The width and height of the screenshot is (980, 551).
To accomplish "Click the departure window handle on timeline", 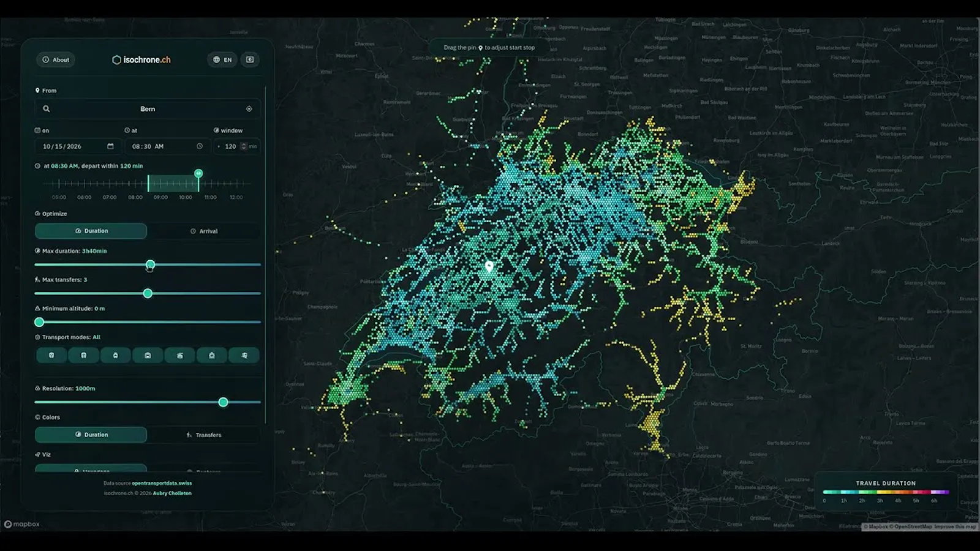I will click(198, 173).
